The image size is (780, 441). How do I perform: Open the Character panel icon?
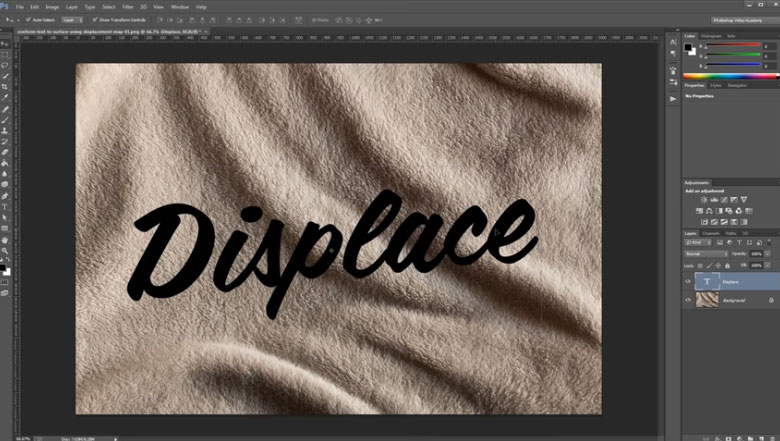coord(673,42)
